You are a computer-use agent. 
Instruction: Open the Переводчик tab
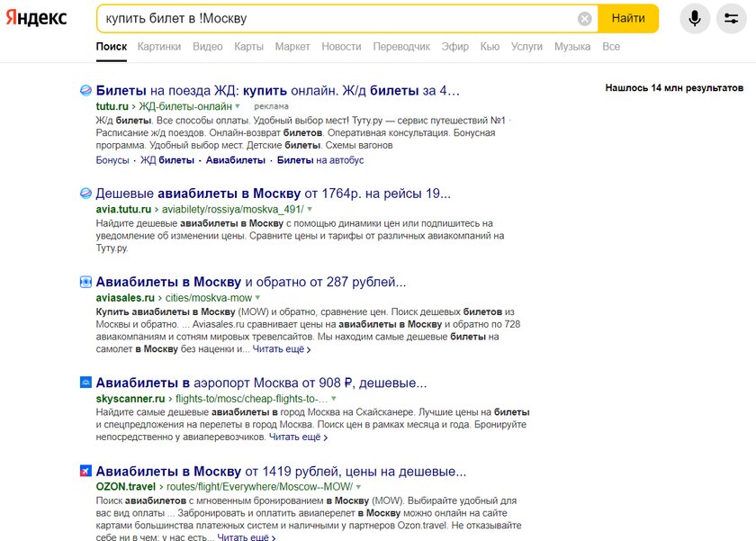point(401,47)
